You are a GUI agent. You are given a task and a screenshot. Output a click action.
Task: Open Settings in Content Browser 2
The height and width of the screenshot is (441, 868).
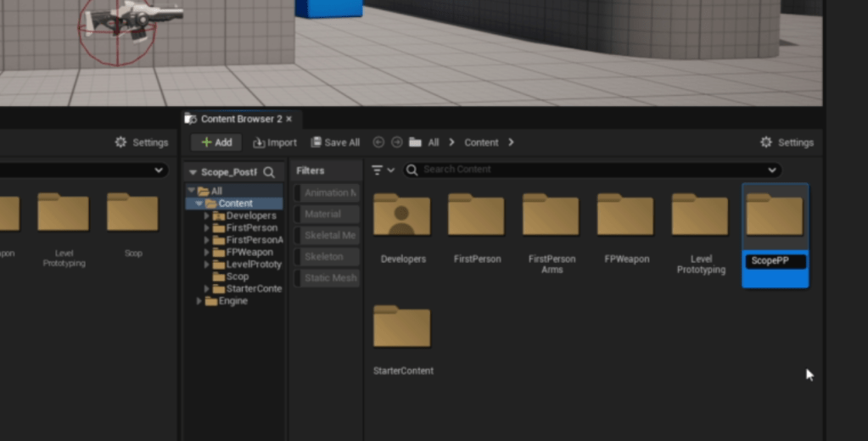coord(787,142)
